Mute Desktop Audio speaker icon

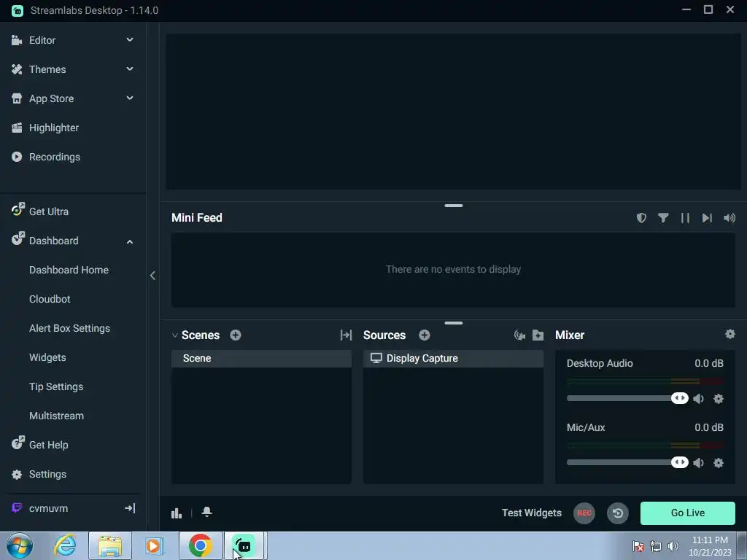(x=698, y=399)
